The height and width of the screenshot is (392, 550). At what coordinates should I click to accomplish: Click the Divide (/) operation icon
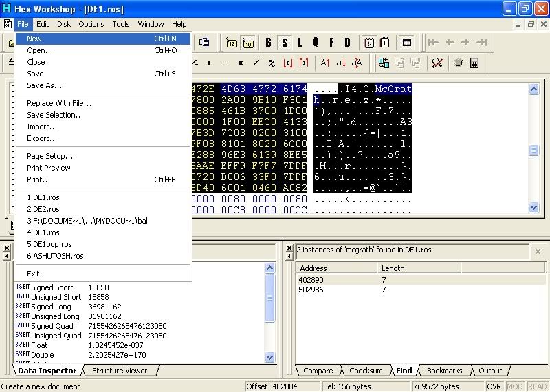click(x=256, y=63)
